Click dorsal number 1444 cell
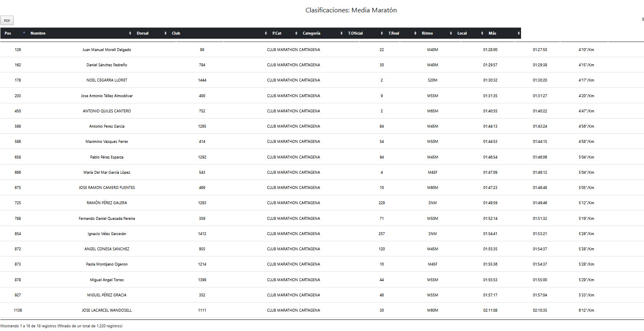 pos(202,80)
